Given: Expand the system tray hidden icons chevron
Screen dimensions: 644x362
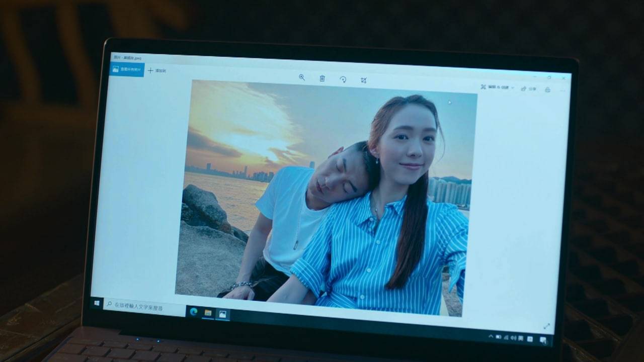Looking at the screenshot, I should click(x=491, y=336).
